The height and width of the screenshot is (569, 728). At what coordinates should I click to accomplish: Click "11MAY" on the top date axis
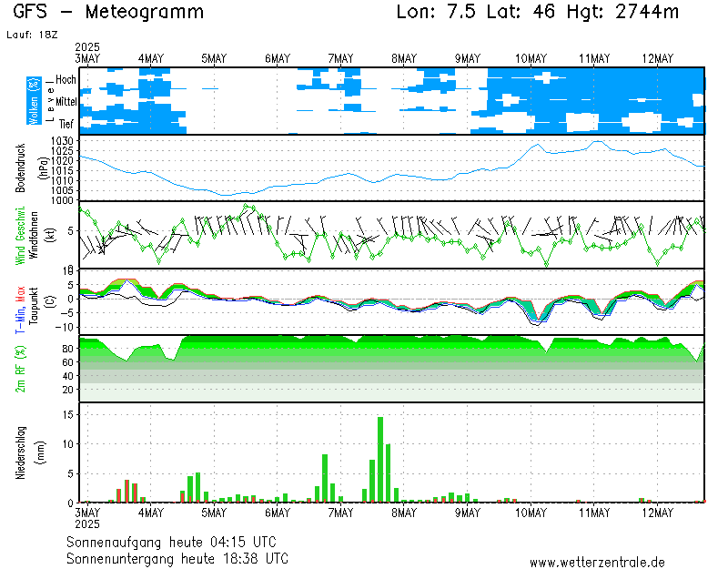(594, 59)
